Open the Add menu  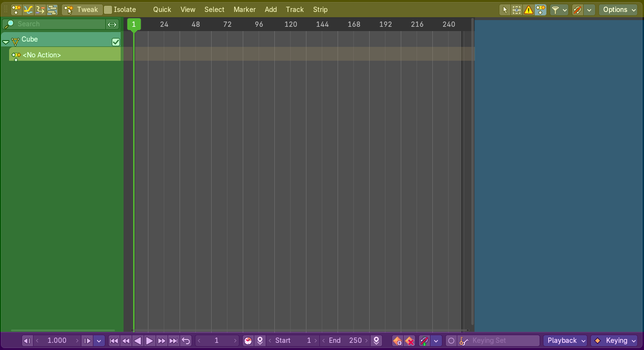pos(271,10)
